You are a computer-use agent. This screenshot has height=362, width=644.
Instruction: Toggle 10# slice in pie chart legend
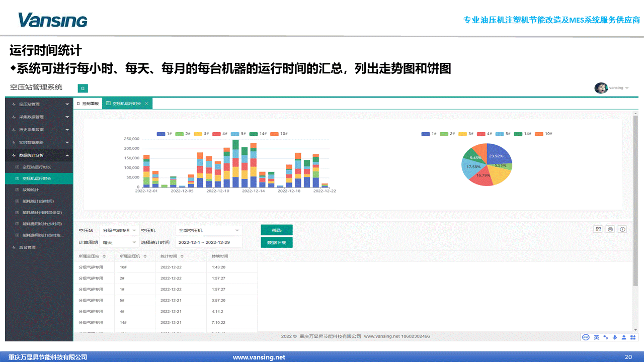(543, 134)
